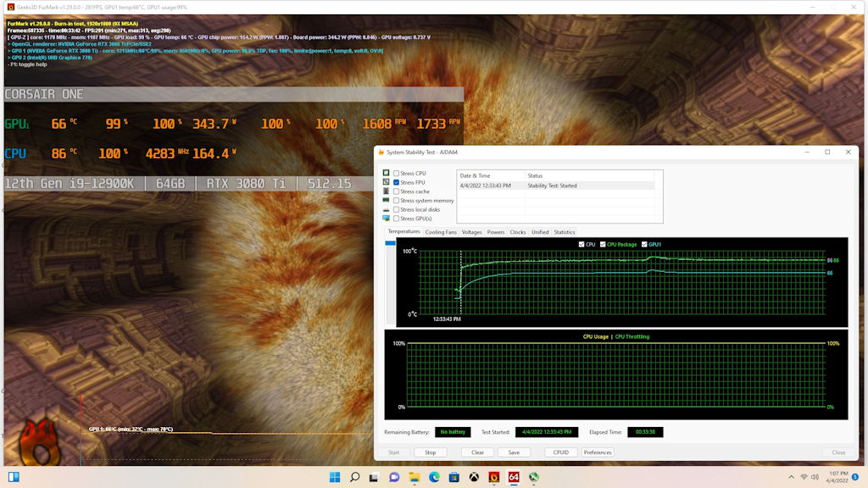Enable the Stress CPU checkbox

point(397,173)
